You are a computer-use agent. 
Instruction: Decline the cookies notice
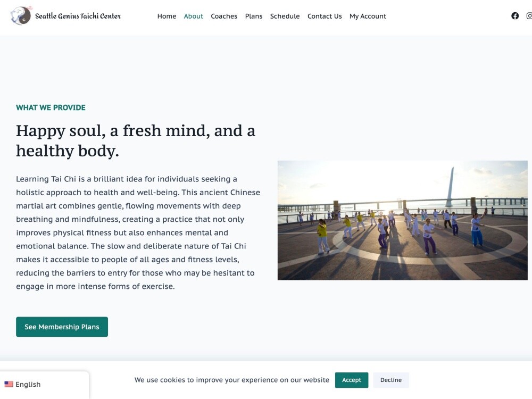pyautogui.click(x=391, y=380)
